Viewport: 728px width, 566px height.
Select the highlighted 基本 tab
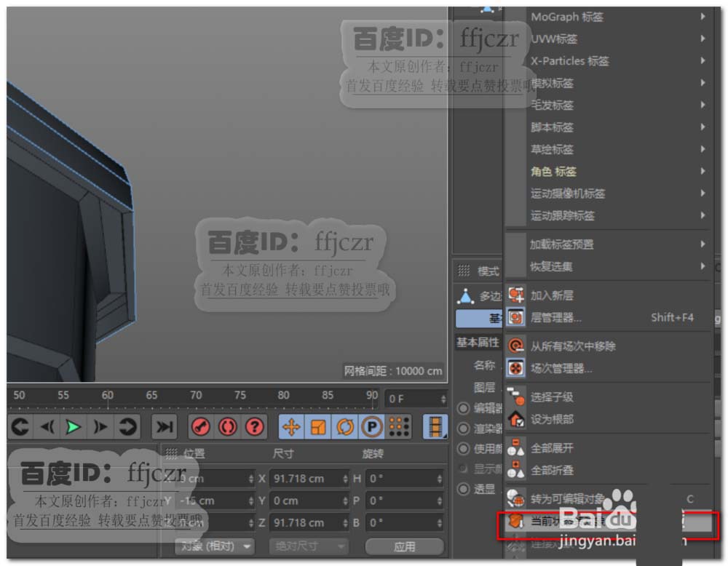(x=479, y=318)
